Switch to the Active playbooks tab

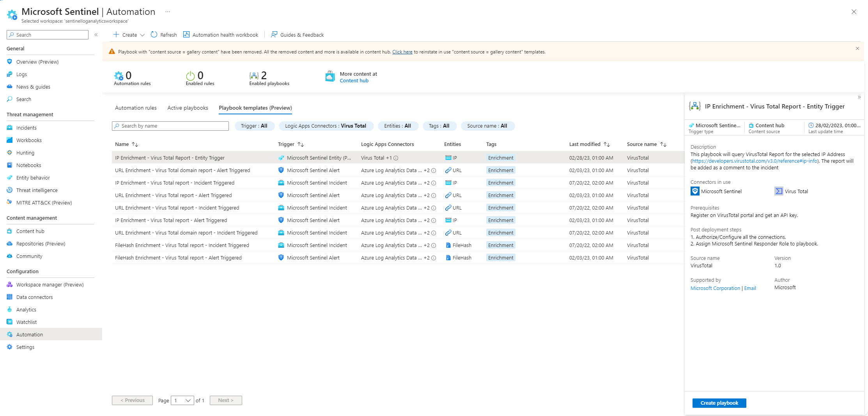click(188, 108)
